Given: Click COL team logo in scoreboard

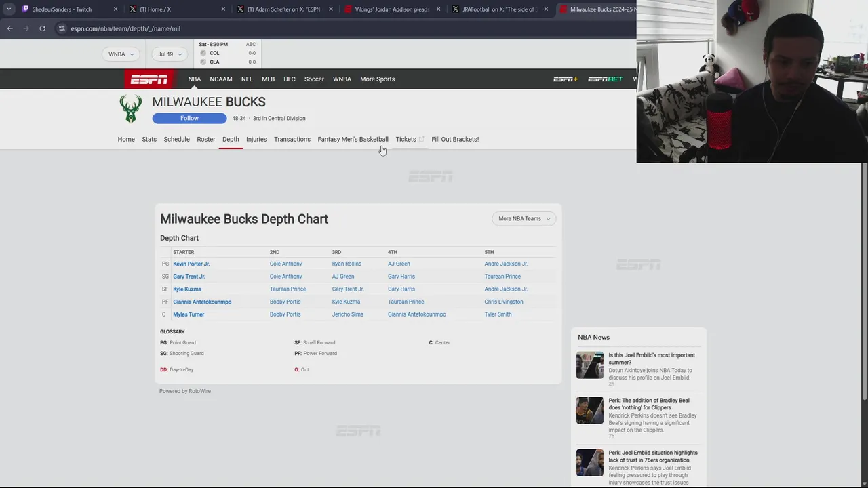Looking at the screenshot, I should click(203, 53).
